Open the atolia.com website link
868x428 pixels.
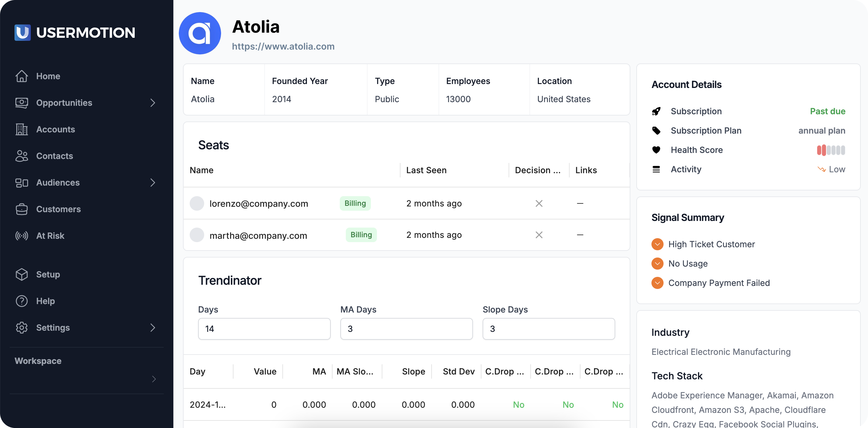[283, 46]
